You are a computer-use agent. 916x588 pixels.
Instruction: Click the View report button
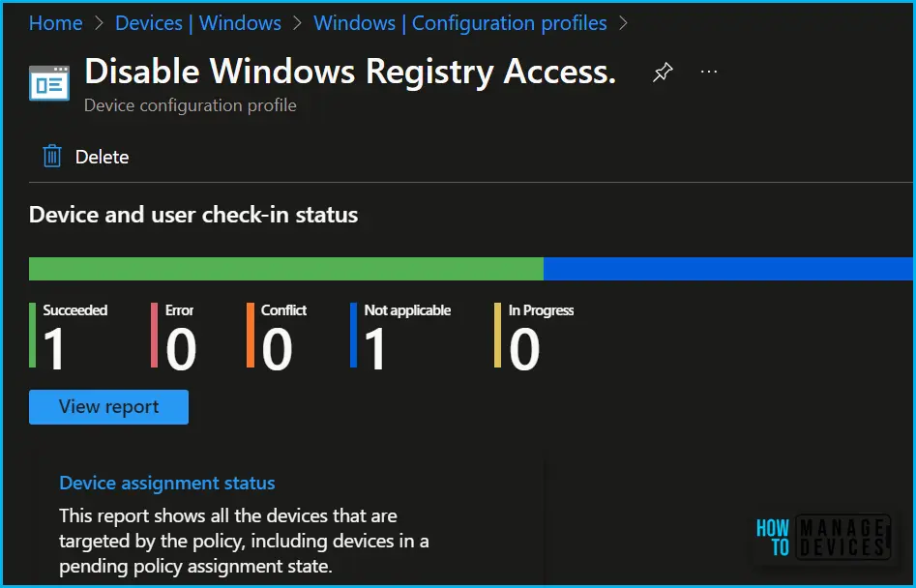(108, 407)
